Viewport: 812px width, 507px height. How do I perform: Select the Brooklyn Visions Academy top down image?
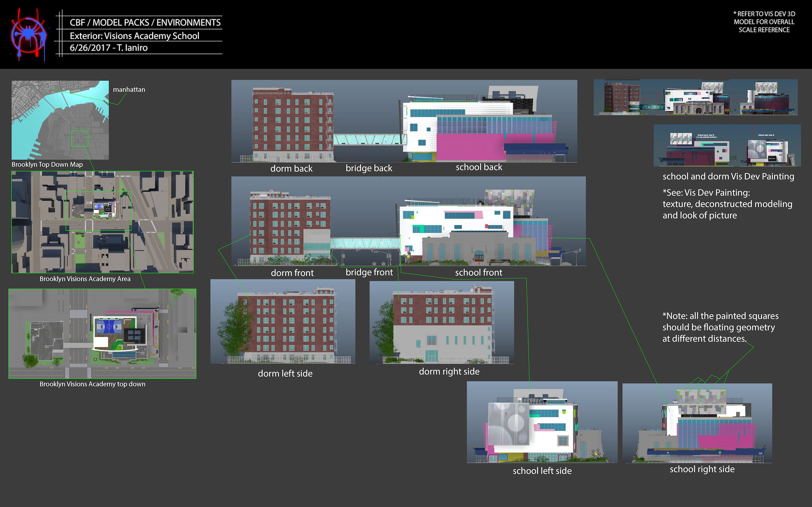click(102, 333)
